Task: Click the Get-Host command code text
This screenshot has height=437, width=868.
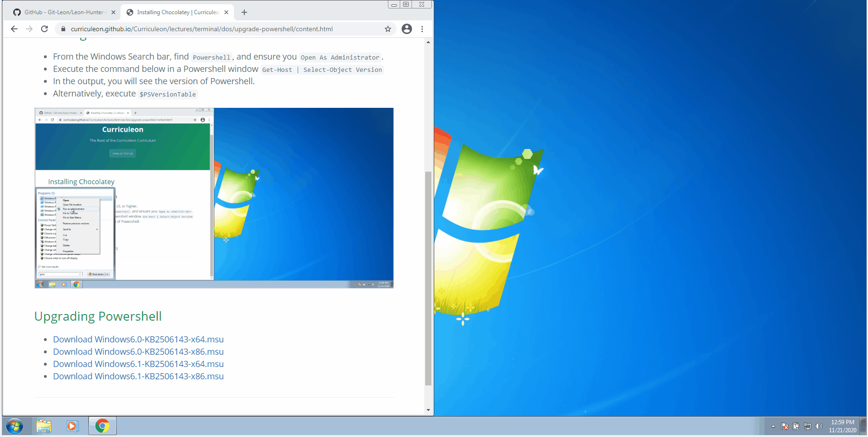Action: pyautogui.click(x=322, y=70)
